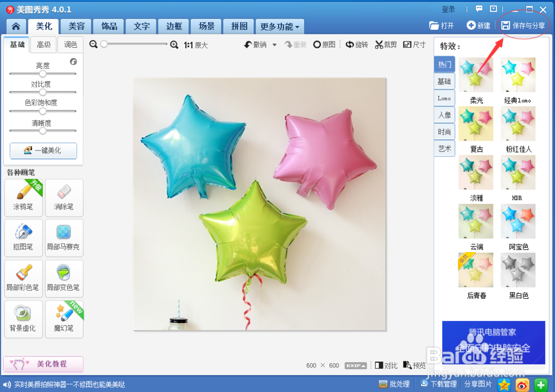This screenshot has width=555, height=392.
Task: Switch to the 美容 tab
Action: pyautogui.click(x=77, y=27)
